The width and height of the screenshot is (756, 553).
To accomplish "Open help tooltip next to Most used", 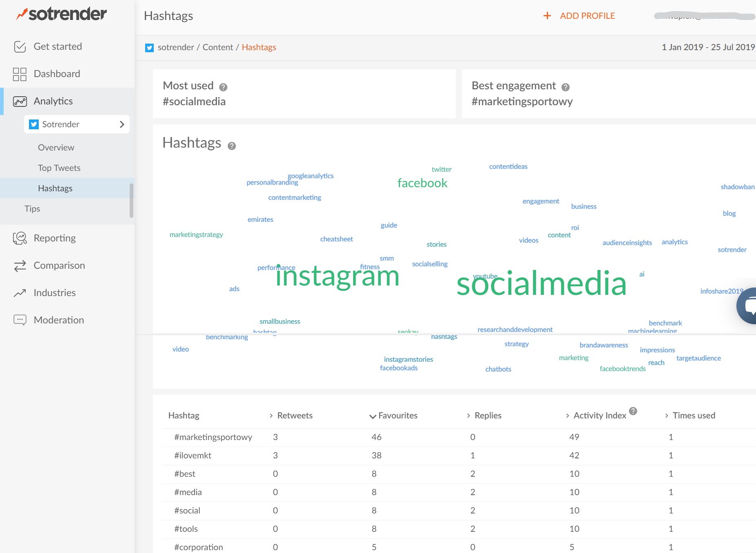I will point(223,86).
